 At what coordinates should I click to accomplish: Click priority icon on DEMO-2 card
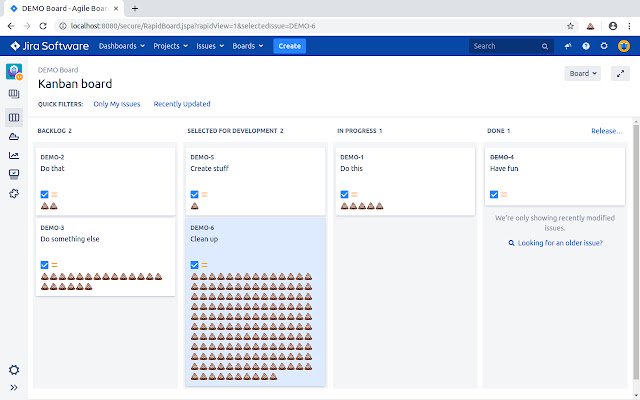point(55,195)
